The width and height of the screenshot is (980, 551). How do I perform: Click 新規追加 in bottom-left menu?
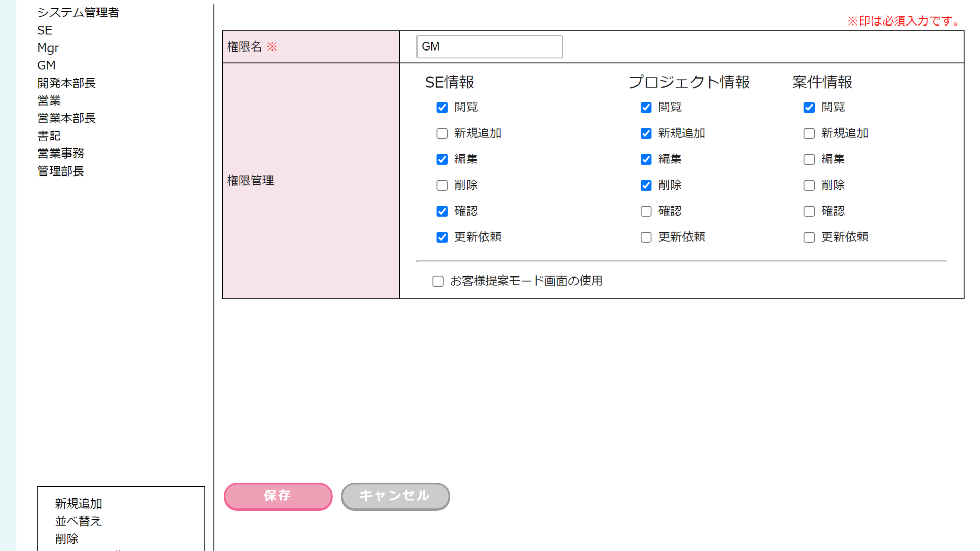point(78,504)
